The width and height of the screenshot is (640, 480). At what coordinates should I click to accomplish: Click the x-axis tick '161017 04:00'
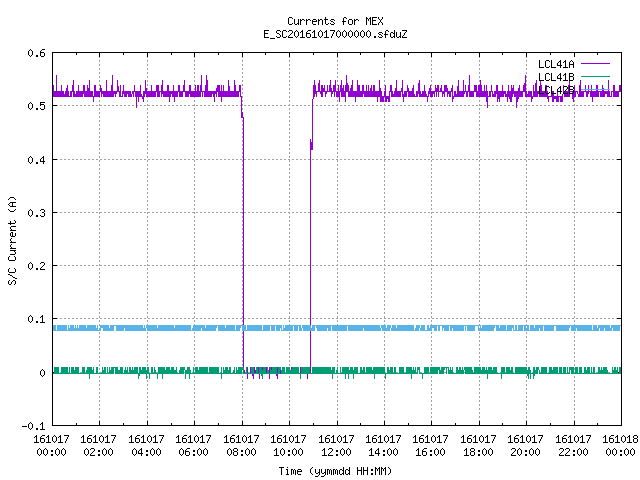pos(146,446)
